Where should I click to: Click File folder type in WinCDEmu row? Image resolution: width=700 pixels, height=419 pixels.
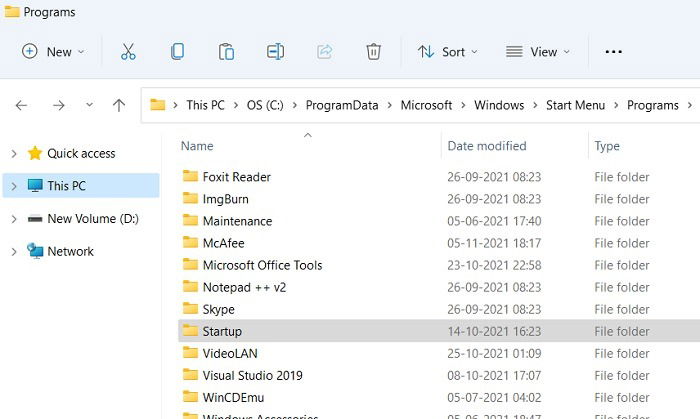(622, 398)
